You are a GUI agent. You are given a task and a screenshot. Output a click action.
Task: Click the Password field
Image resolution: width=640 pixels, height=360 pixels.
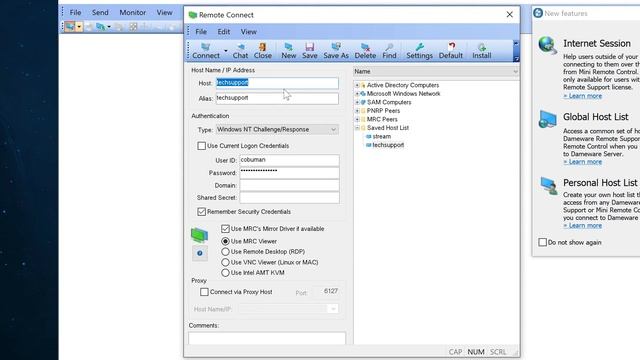coord(289,173)
